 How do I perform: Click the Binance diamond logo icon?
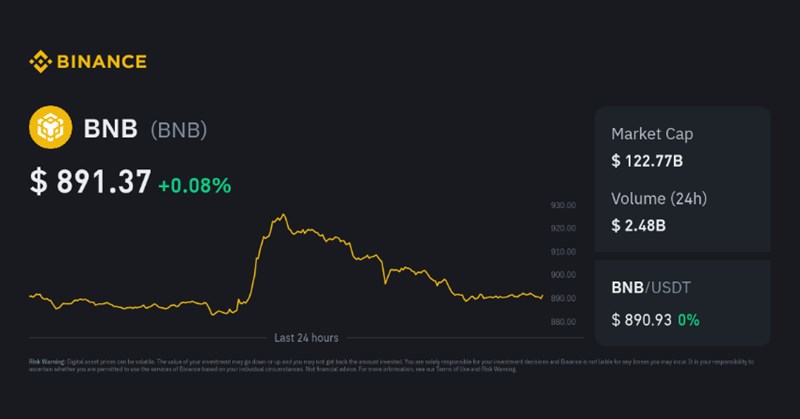tap(40, 63)
